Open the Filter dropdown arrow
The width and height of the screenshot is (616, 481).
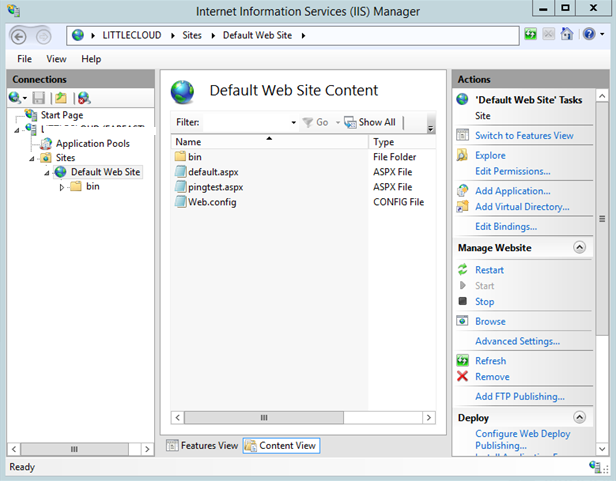pos(293,123)
